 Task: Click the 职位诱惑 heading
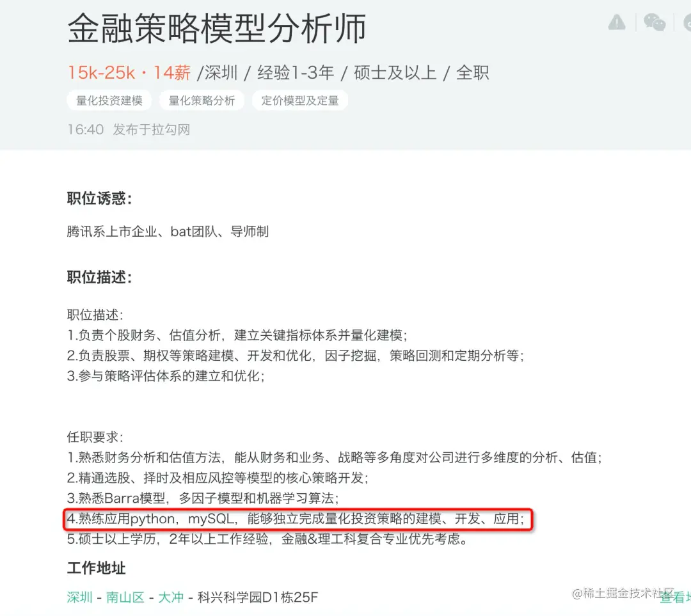click(100, 198)
